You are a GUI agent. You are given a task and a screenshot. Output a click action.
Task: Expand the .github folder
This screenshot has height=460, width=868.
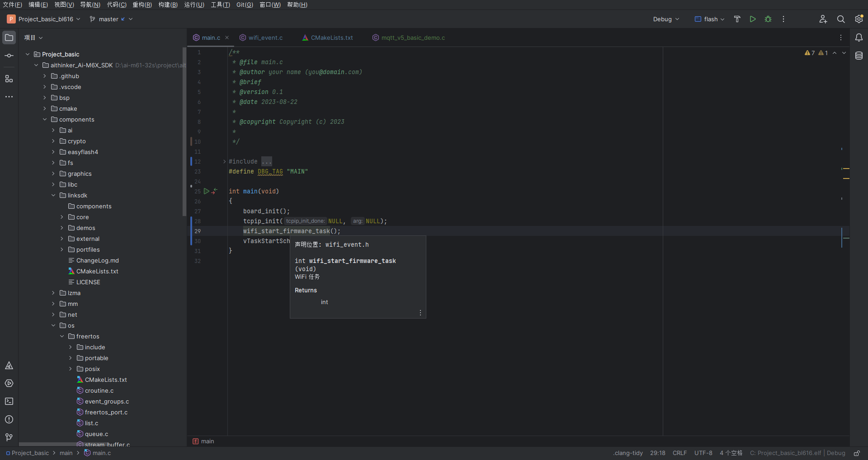coord(45,76)
